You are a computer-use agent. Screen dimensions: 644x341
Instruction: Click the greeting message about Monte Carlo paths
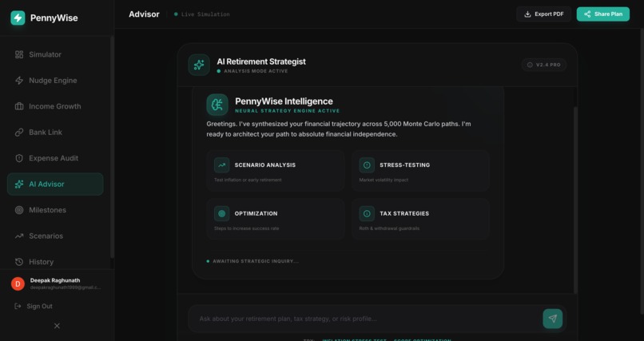point(339,129)
